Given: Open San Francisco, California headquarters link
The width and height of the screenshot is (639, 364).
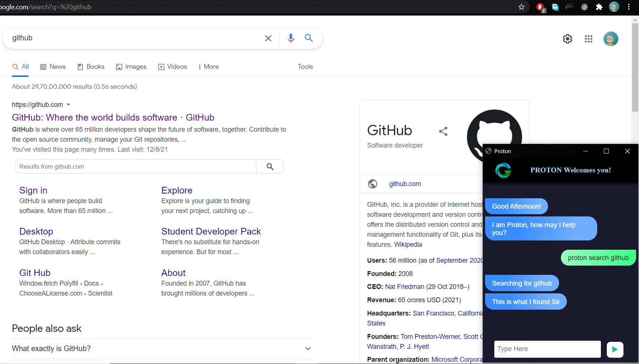Looking at the screenshot, I should point(448,313).
